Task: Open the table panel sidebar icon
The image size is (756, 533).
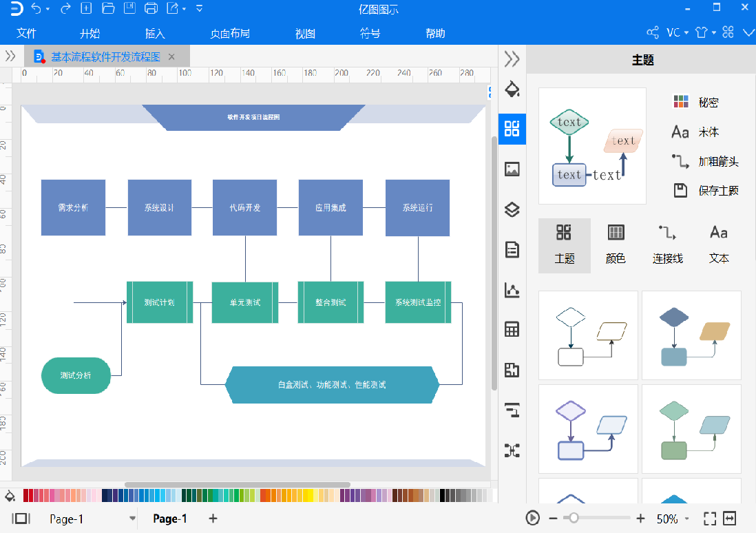Action: click(512, 330)
